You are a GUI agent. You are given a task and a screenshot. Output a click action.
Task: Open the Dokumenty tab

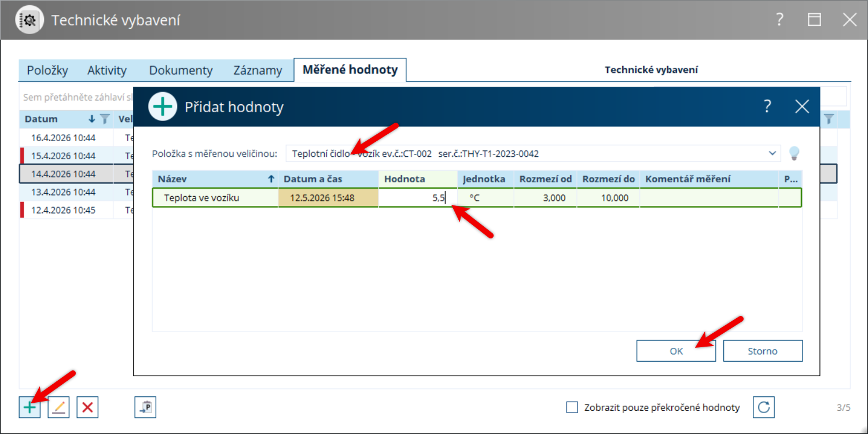point(181,71)
